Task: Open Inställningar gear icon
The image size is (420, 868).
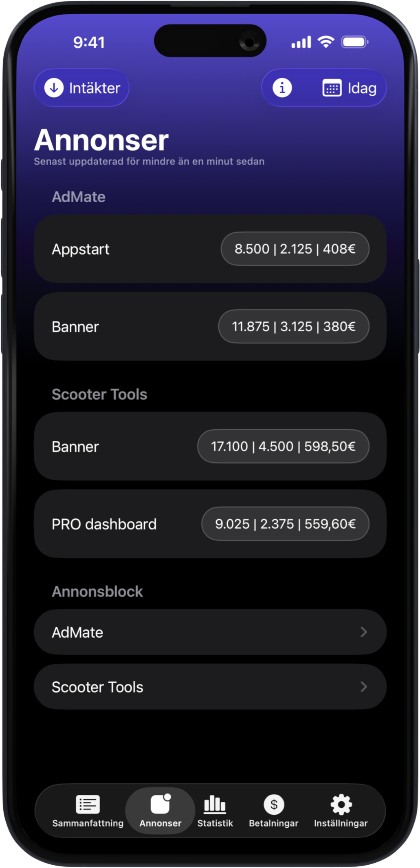Action: click(x=341, y=804)
